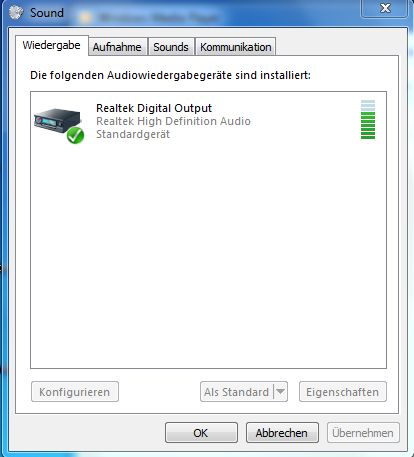This screenshot has width=414, height=457.
Task: Click the Sound speaker icon in title bar
Action: pyautogui.click(x=16, y=13)
